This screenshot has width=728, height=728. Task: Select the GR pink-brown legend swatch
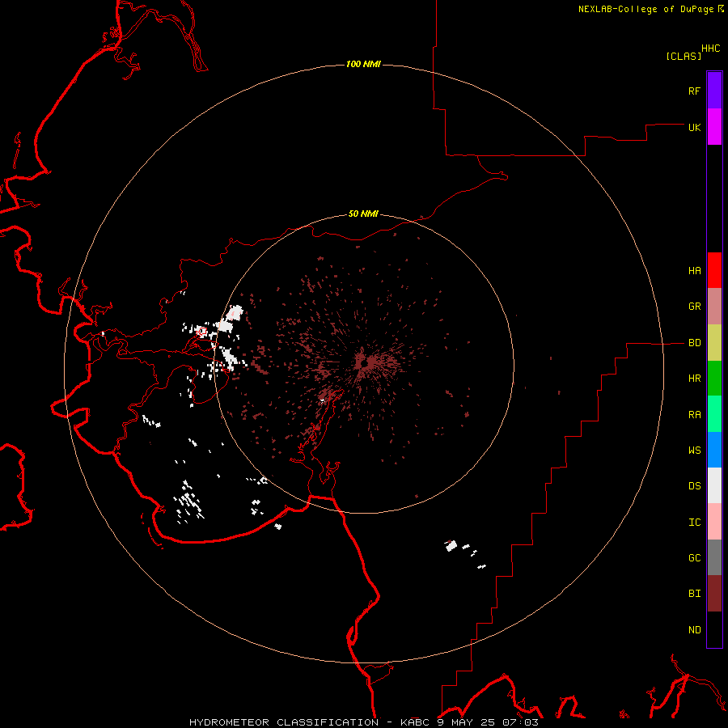tap(714, 307)
